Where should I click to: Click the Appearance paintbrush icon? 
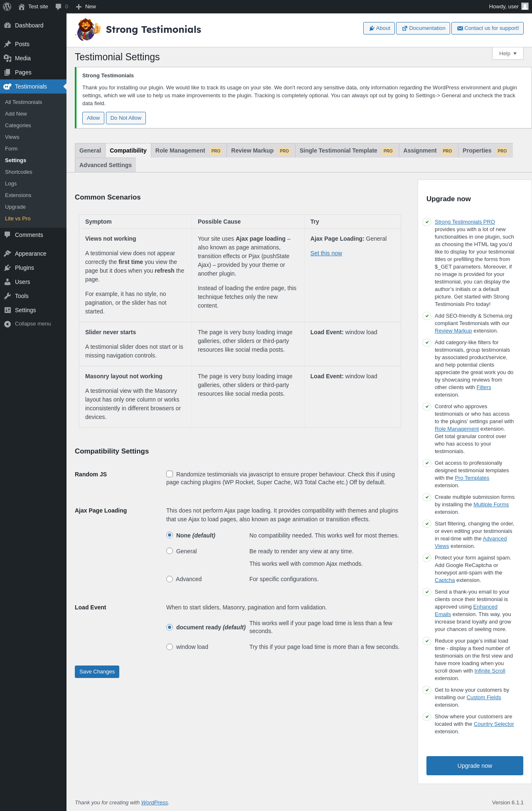tap(7, 254)
